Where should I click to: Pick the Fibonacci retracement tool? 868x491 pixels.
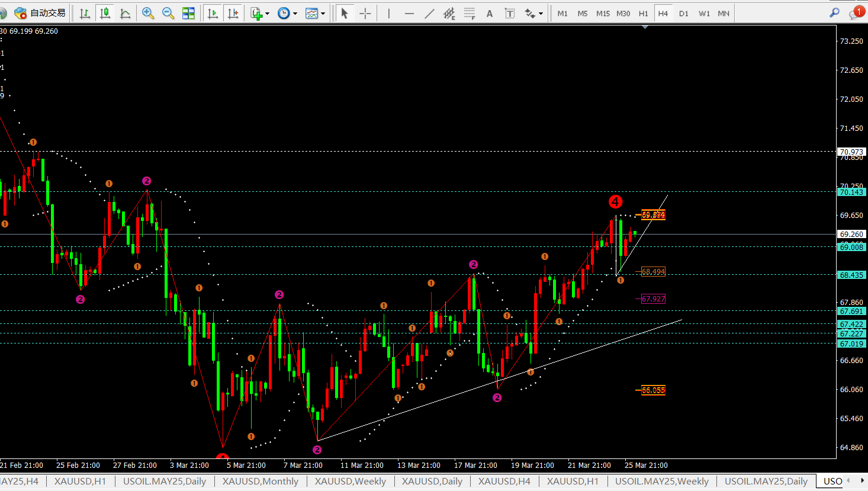470,13
